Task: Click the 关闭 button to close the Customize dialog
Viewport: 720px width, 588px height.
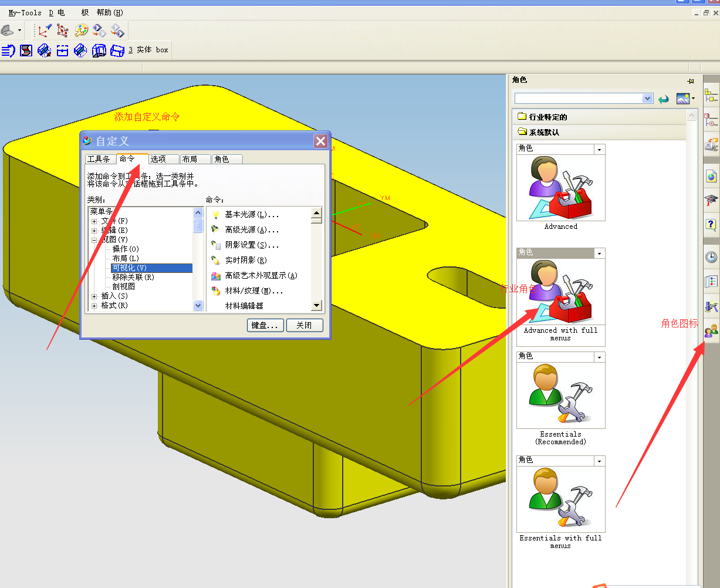Action: pos(305,325)
